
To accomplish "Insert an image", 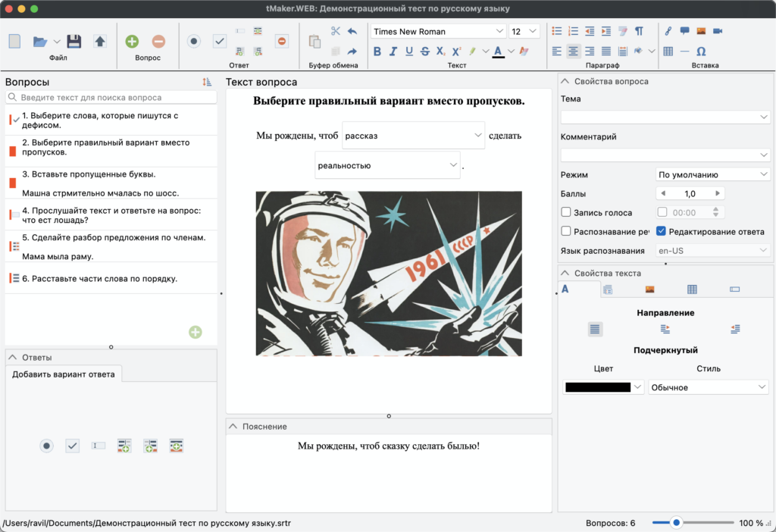I will (701, 30).
